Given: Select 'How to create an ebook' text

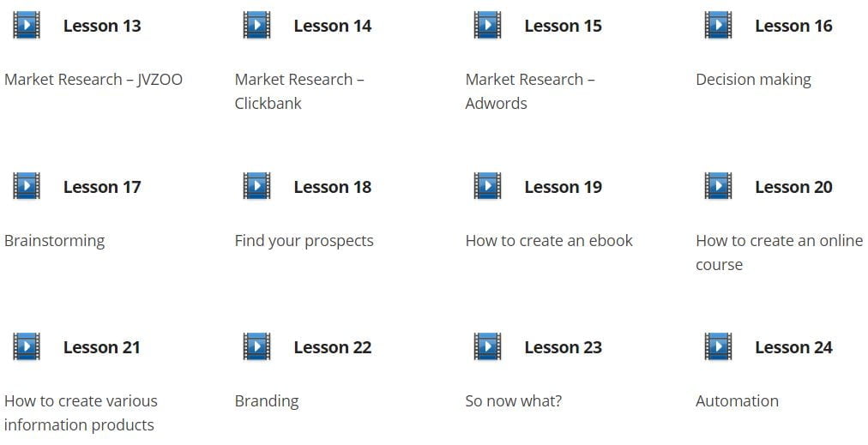Looking at the screenshot, I should pyautogui.click(x=549, y=241).
